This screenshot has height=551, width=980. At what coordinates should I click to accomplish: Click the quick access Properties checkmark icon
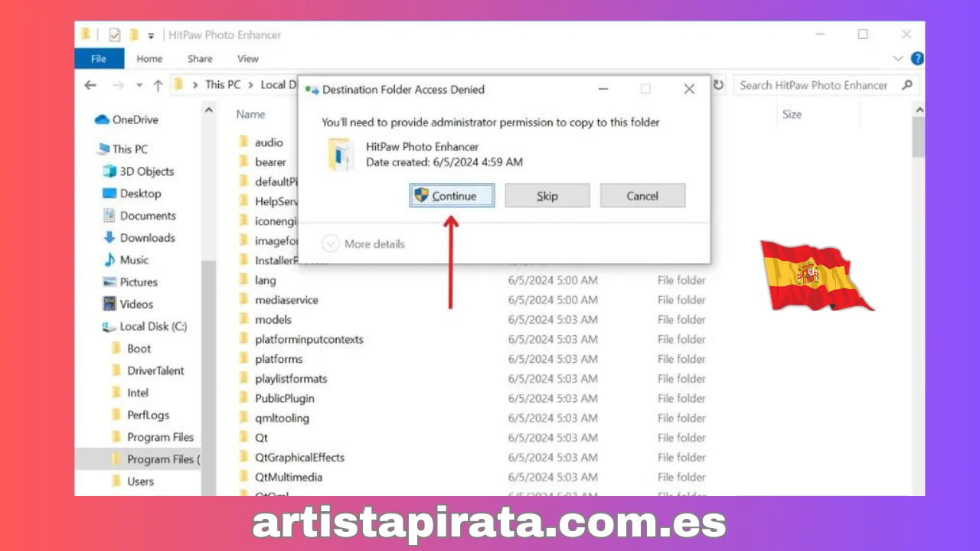coord(115,34)
